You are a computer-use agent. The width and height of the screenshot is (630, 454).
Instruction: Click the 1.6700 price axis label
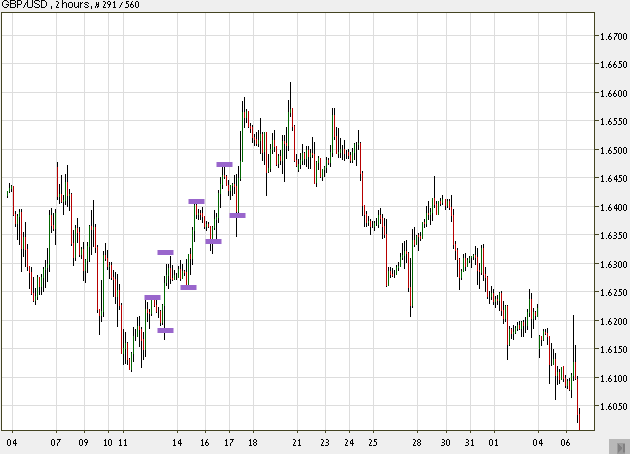614,37
